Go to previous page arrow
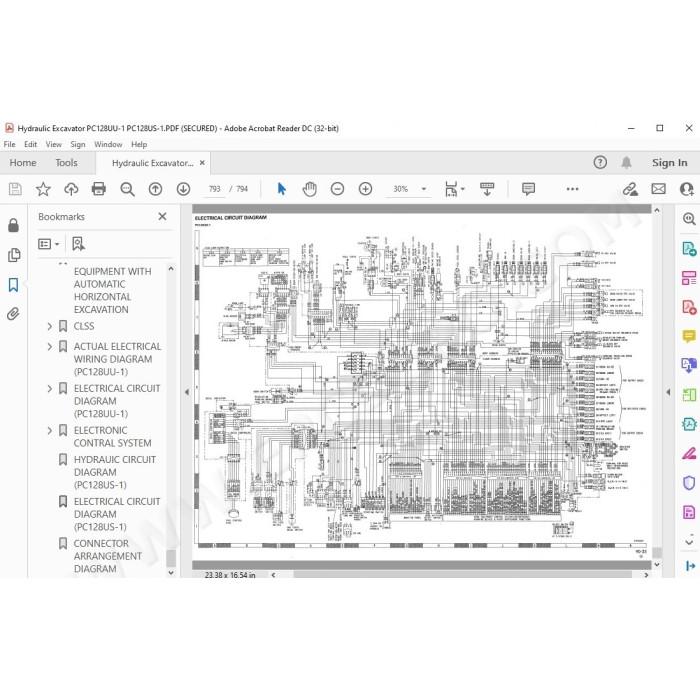Screen dimensions: 700x700 click(x=155, y=189)
